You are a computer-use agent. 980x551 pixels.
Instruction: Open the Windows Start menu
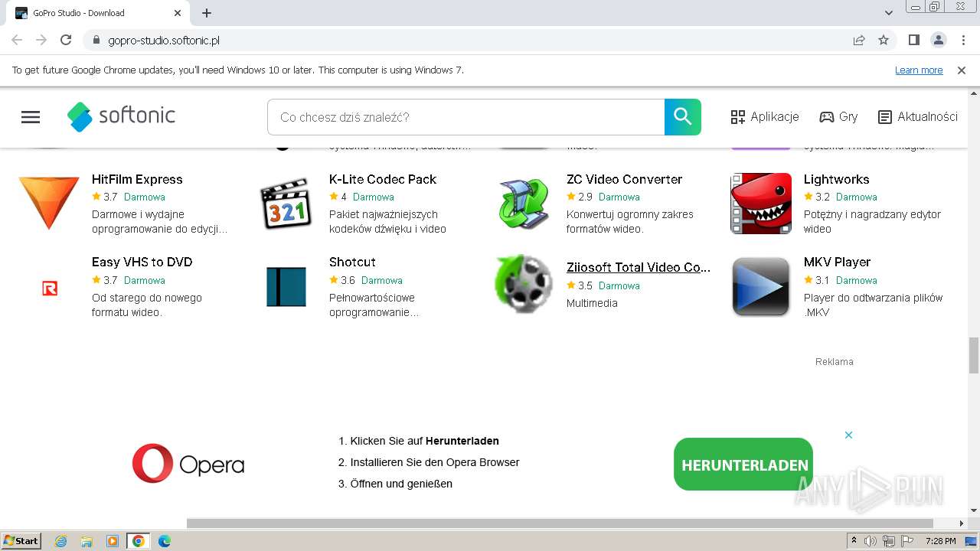(x=21, y=540)
